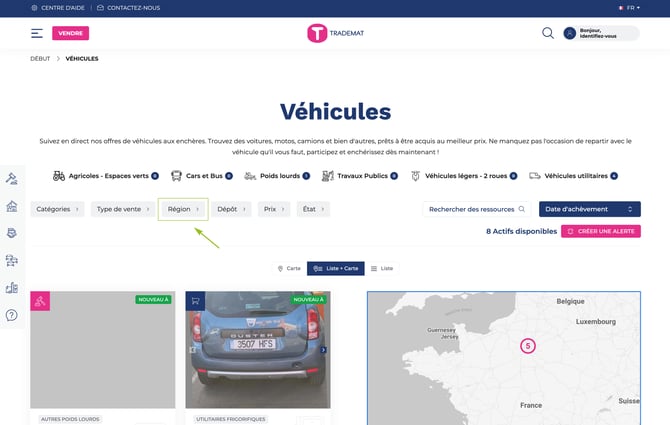Click the pink auction icon on first card

[x=40, y=301]
